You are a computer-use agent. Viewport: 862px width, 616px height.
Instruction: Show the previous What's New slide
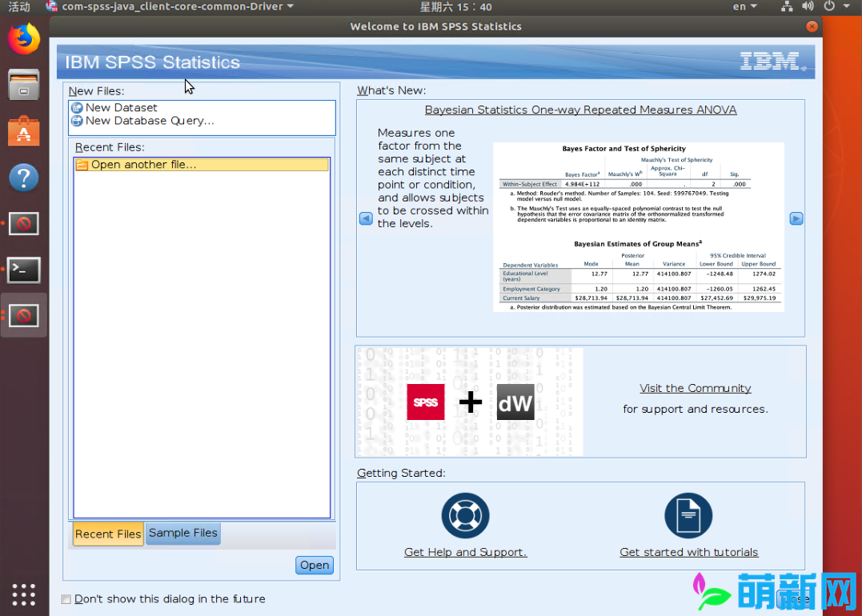click(x=366, y=218)
